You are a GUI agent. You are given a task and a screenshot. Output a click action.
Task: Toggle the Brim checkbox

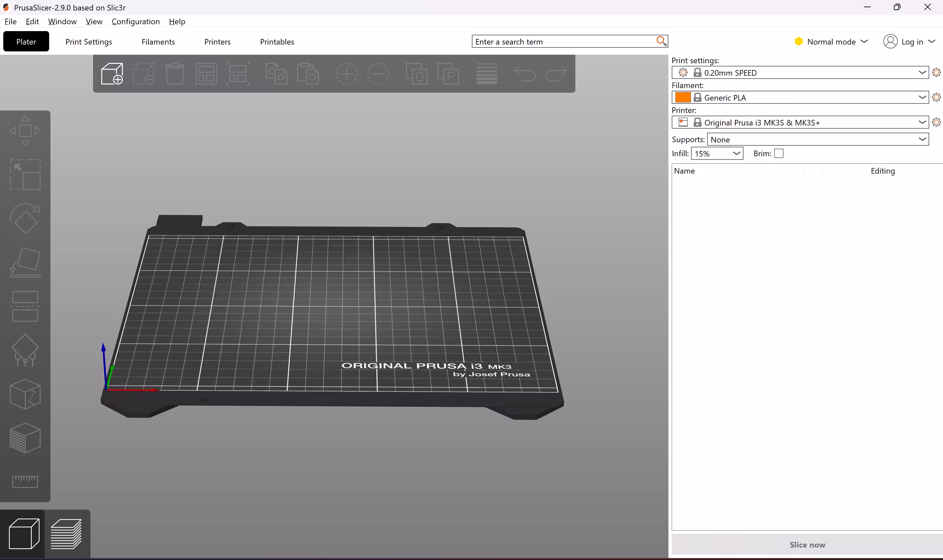779,153
